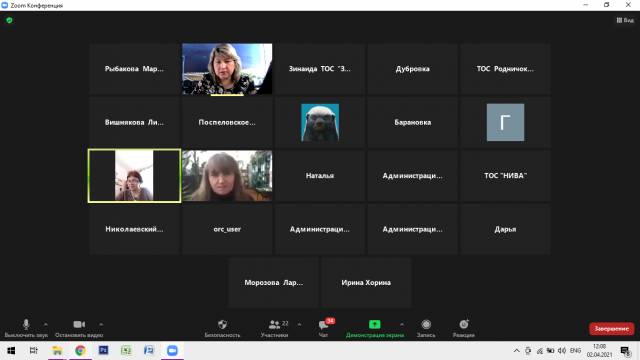
Task: Select the Рыбакова Мар... participant tile
Action: point(134,69)
